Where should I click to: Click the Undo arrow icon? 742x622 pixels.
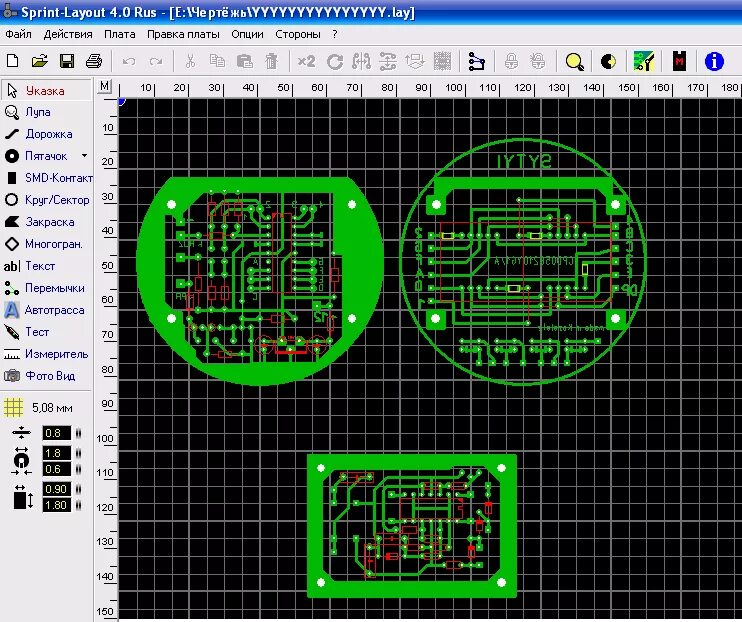(129, 62)
